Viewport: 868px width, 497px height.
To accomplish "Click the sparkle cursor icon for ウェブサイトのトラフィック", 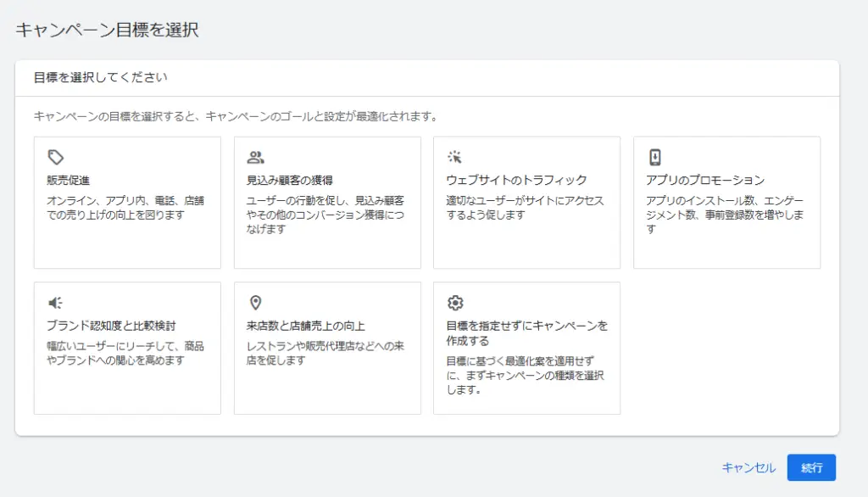I will click(x=455, y=155).
